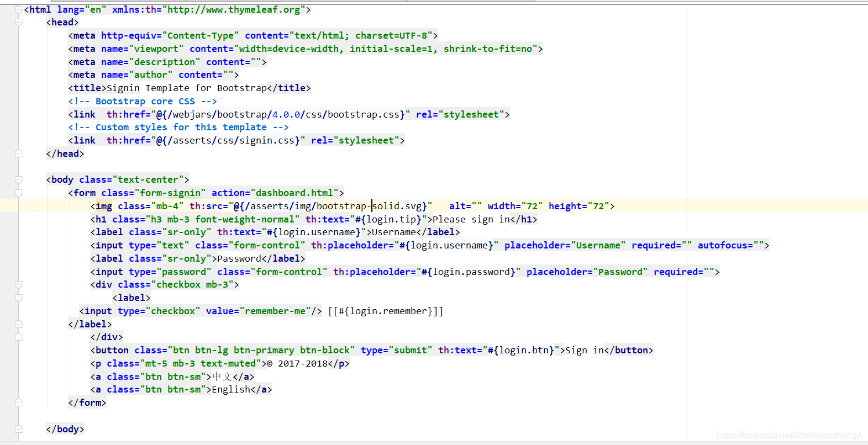Click the "author" meta name value
This screenshot has height=445, width=868.
(151, 75)
